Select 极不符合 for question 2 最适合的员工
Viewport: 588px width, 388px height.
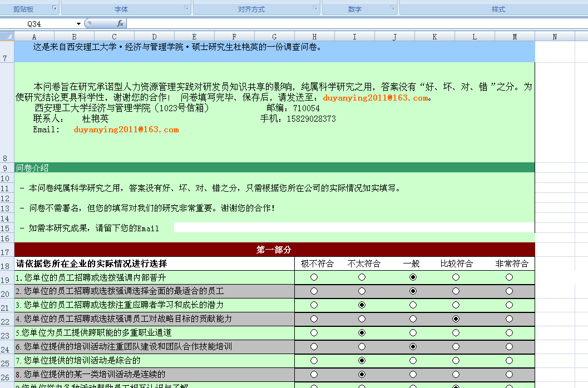click(314, 291)
